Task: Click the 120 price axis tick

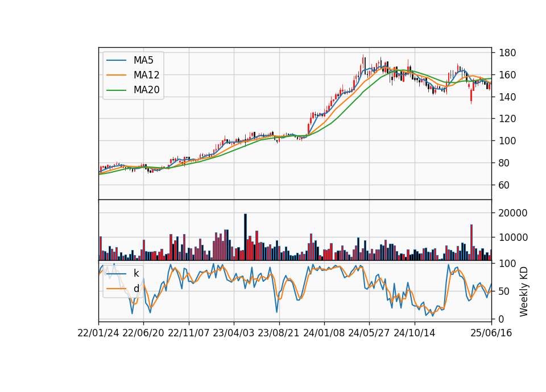Action: [507, 119]
